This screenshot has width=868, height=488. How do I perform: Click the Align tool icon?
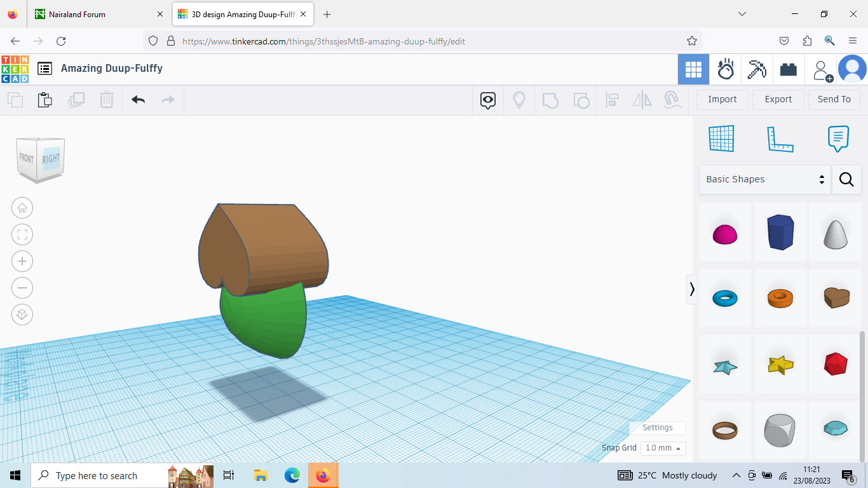tap(612, 100)
